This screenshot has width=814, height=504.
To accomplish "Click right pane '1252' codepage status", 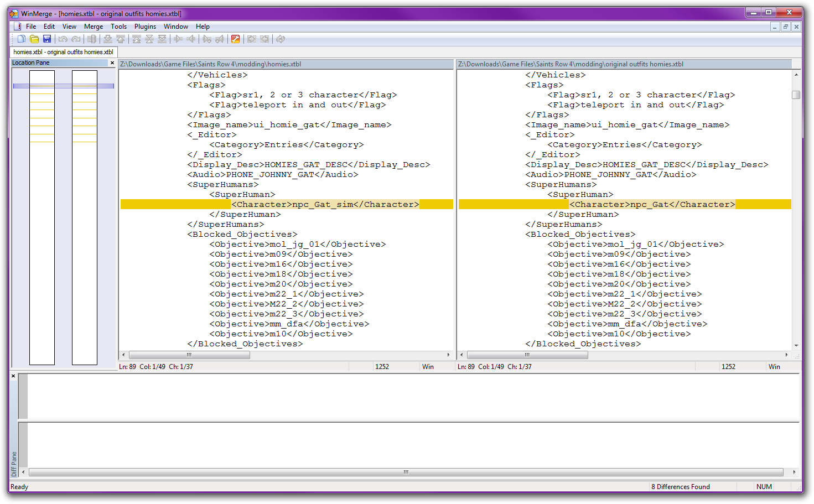I will [x=728, y=367].
